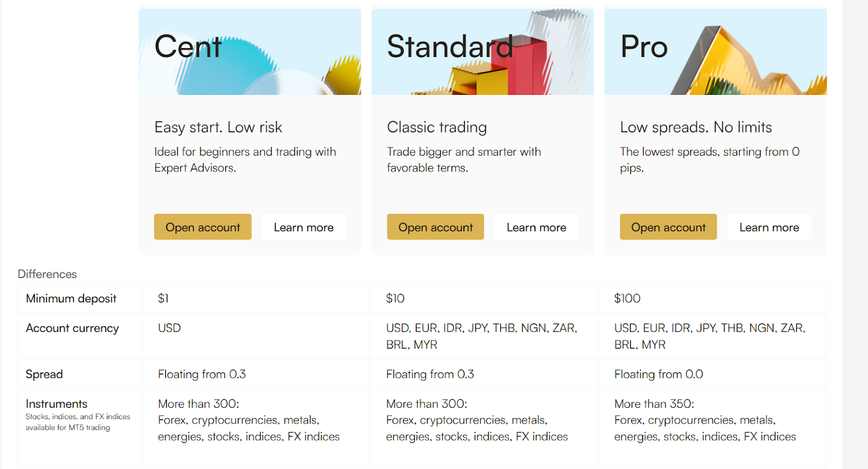Click the 'Low spreads. No limits' heading
Image resolution: width=868 pixels, height=469 pixels.
point(696,127)
